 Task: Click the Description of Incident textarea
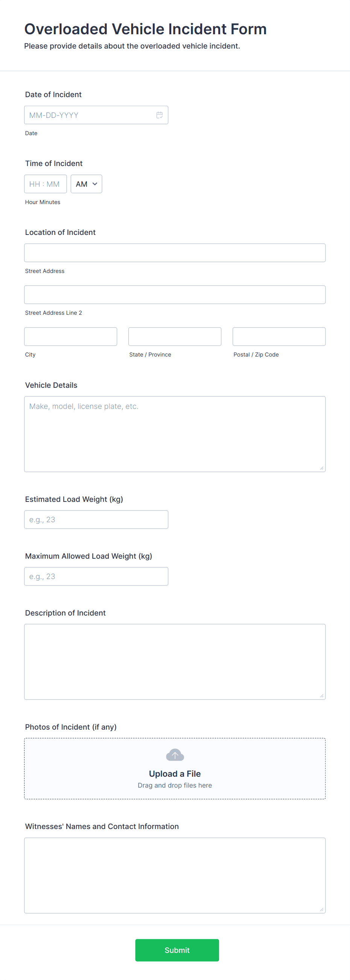(175, 662)
